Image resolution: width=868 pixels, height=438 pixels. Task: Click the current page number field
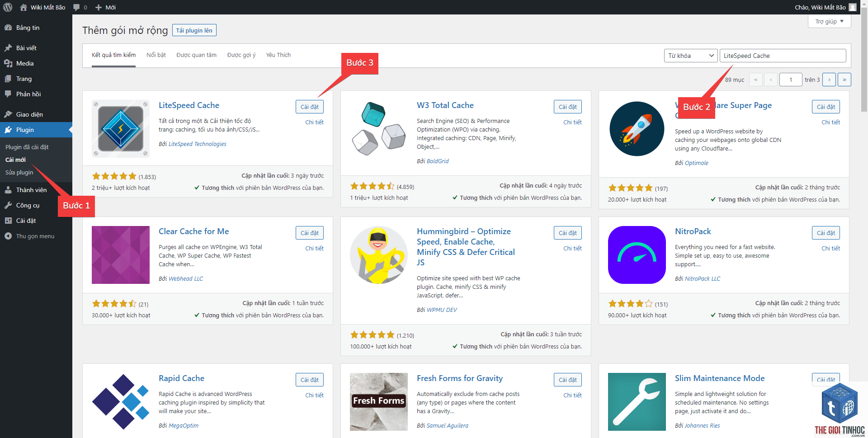[x=790, y=80]
